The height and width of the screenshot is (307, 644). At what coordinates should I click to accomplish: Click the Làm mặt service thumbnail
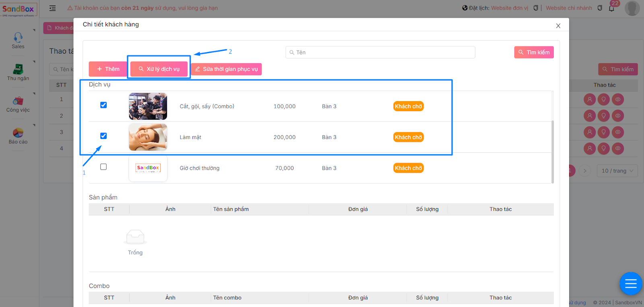[x=148, y=137]
